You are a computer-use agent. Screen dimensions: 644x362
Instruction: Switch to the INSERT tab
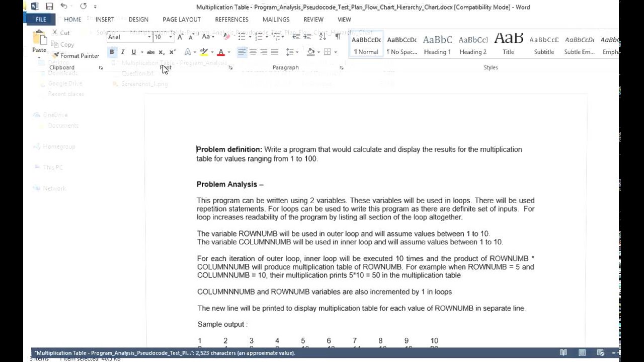point(105,19)
